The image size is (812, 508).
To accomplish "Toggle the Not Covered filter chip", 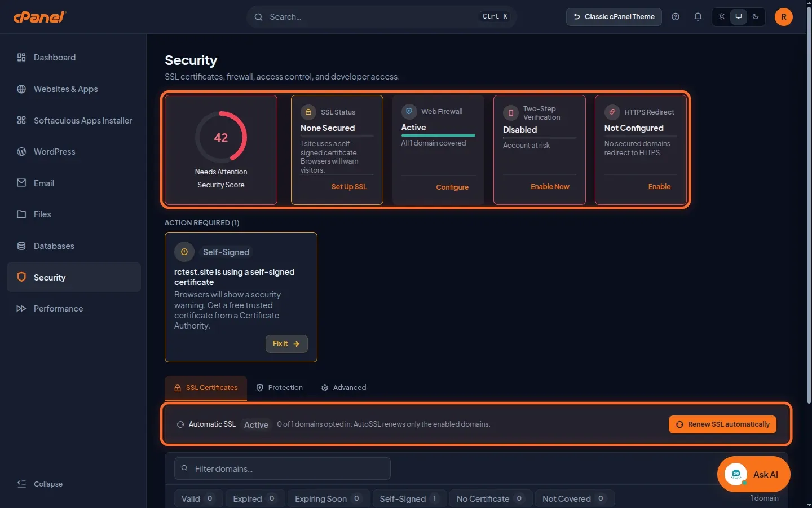I will pos(575,498).
